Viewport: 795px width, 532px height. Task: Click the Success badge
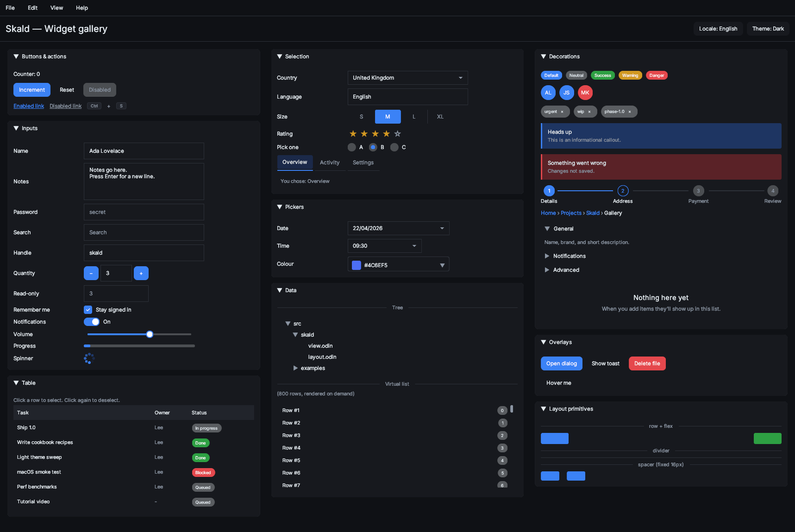click(x=603, y=75)
